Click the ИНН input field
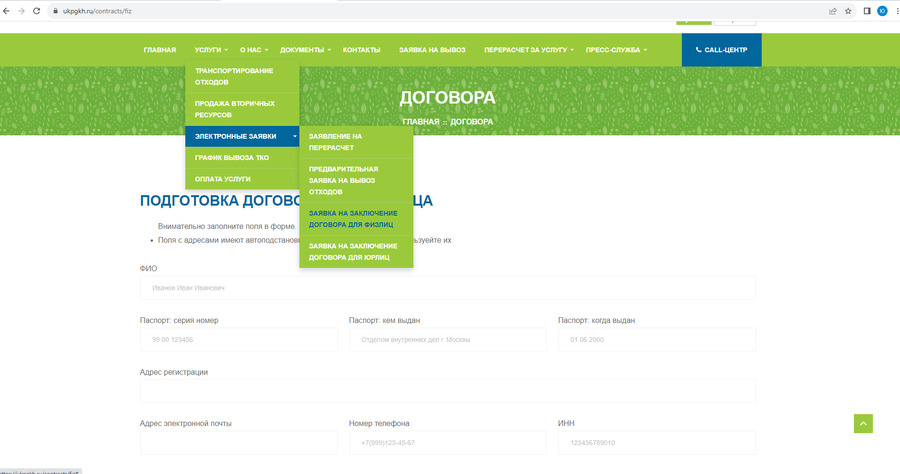900x474 pixels. point(657,442)
